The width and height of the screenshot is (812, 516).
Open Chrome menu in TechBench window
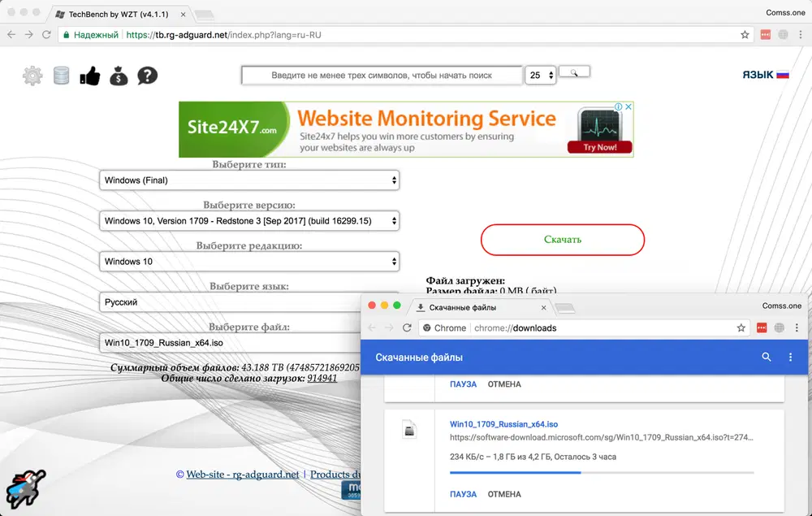coord(801,35)
